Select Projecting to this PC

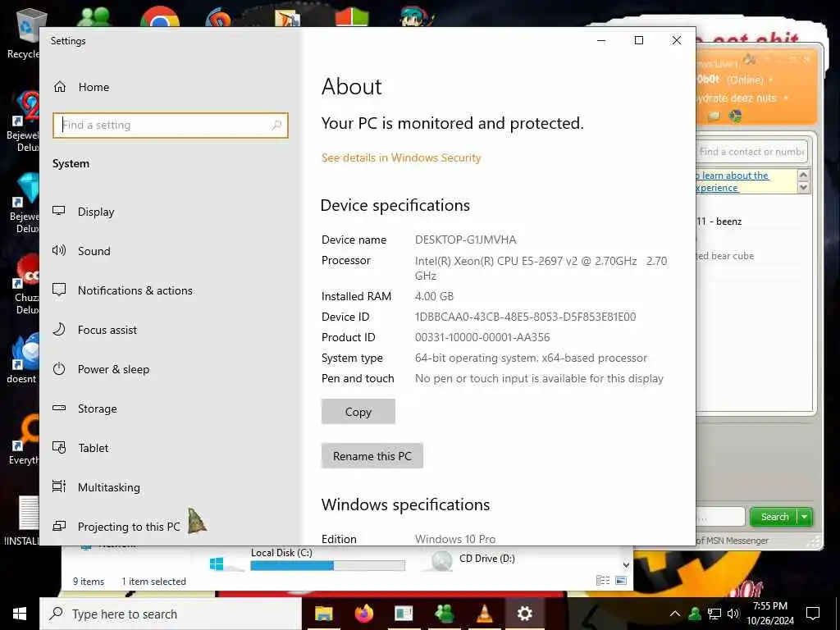coord(116,527)
